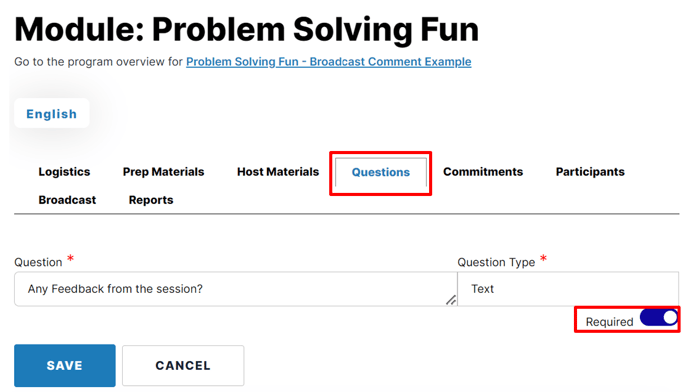Click the SAVE button
Screen dimensions: 688x392
click(x=65, y=366)
